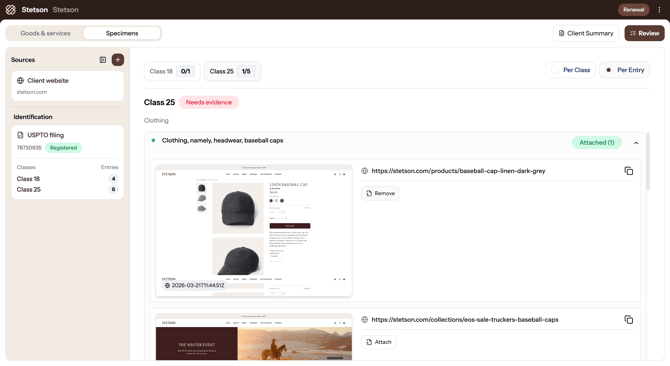Click the Registered status badge

(63, 148)
